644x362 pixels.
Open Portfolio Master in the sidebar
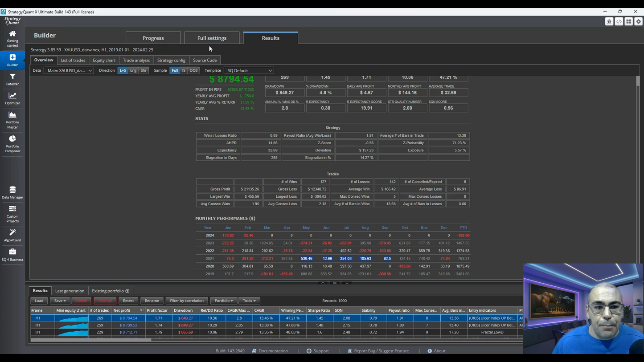tap(12, 120)
